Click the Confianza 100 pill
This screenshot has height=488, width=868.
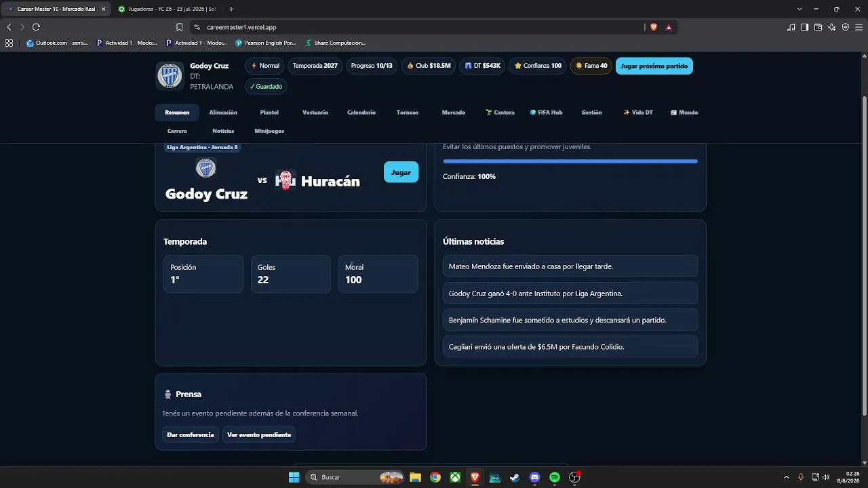(538, 66)
